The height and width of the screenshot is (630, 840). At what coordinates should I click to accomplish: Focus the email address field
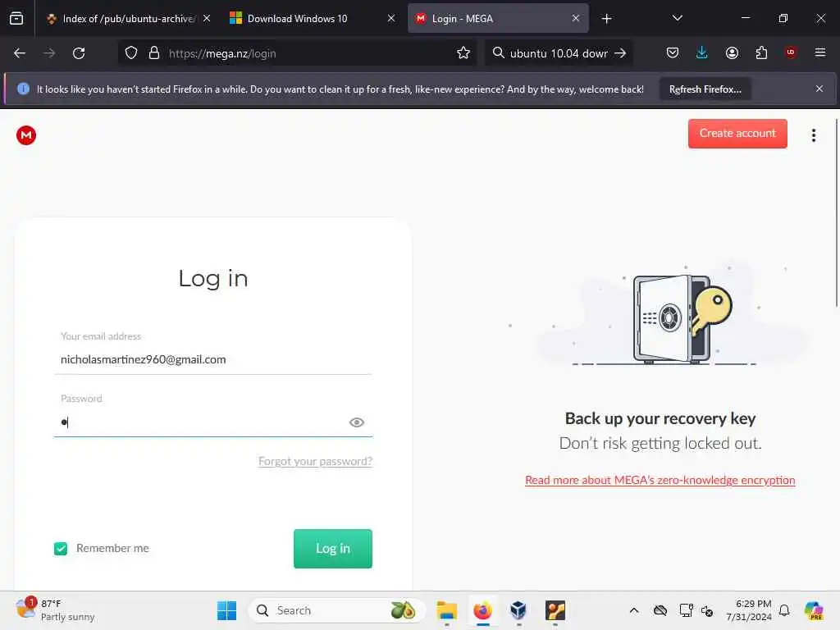pyautogui.click(x=212, y=359)
